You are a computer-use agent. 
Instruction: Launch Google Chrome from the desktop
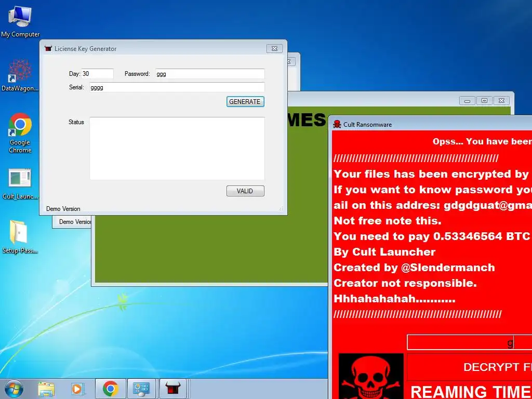[x=20, y=133]
